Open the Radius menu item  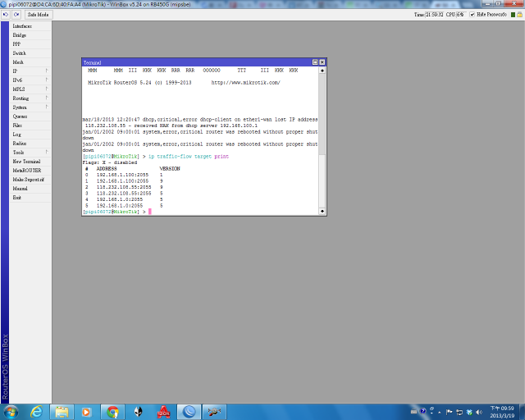point(30,144)
